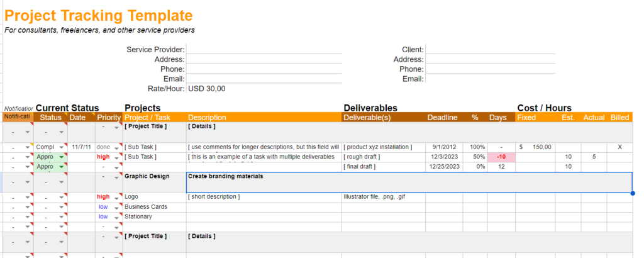Screen dimensions: 644x258
Task: Click the Rate/Hour cell showing USD 30,00
Action: (264, 89)
